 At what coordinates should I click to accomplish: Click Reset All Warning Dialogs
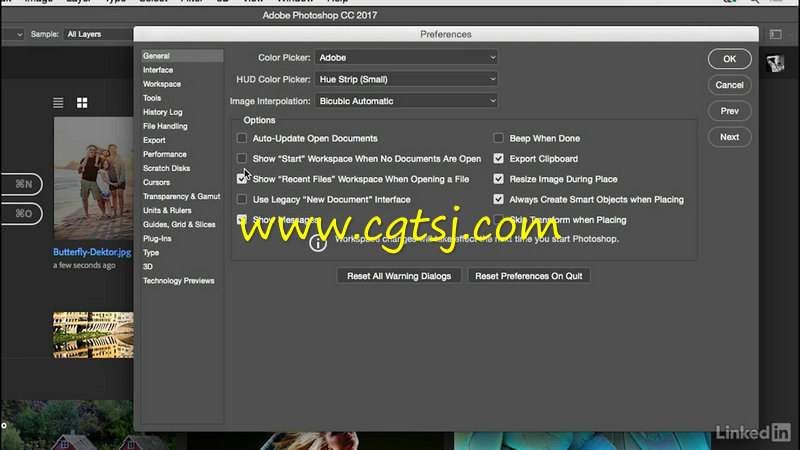[399, 276]
